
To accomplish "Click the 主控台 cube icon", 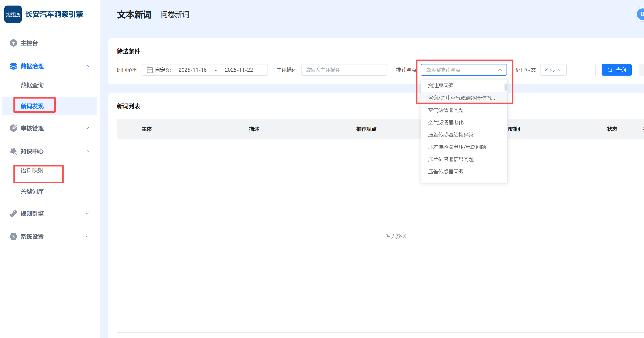I will pos(13,43).
